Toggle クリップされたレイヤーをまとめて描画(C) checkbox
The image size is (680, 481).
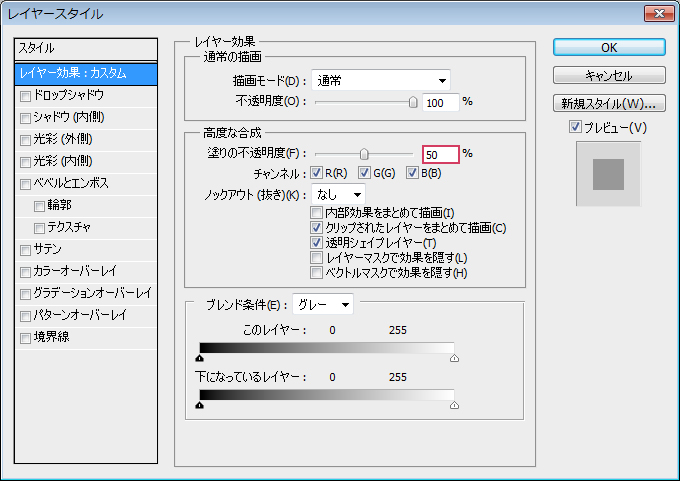point(316,227)
